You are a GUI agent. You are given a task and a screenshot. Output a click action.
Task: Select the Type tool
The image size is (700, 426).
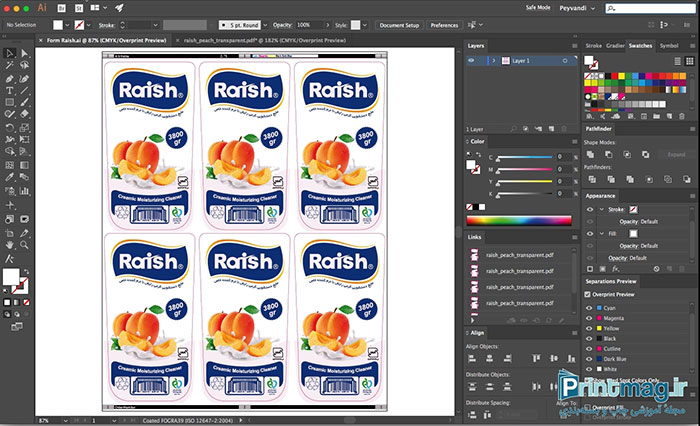tap(9, 91)
